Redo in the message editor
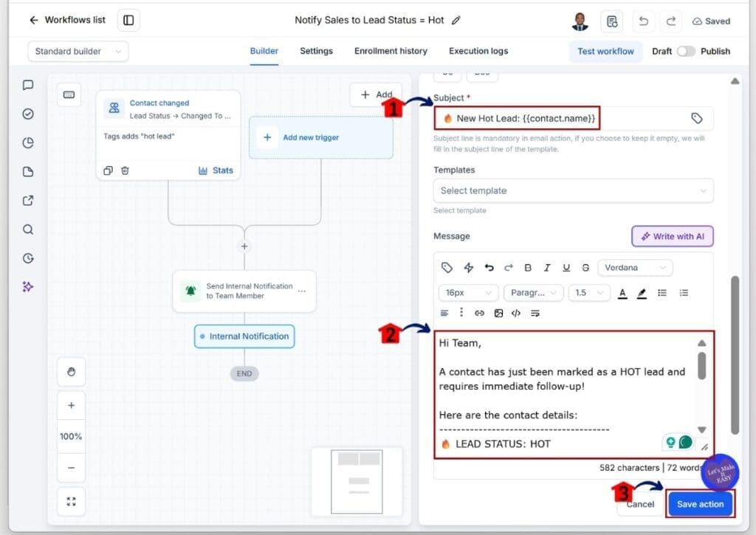 508,267
